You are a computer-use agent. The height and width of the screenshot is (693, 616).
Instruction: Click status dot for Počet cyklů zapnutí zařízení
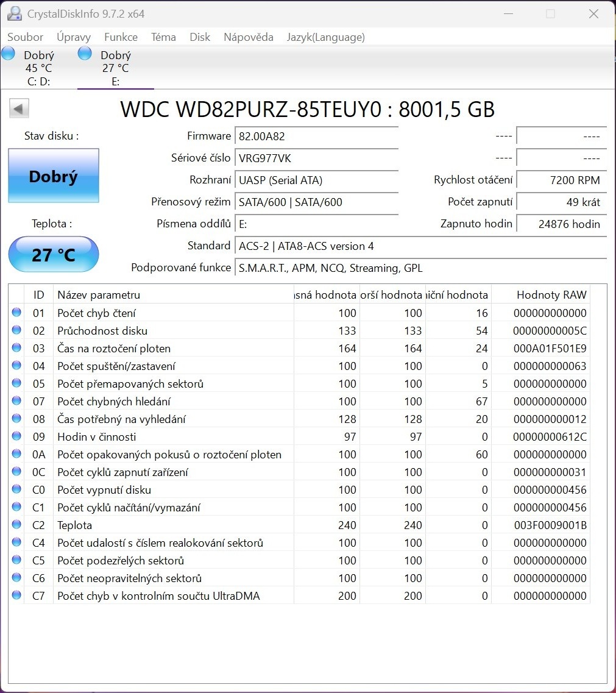point(16,471)
